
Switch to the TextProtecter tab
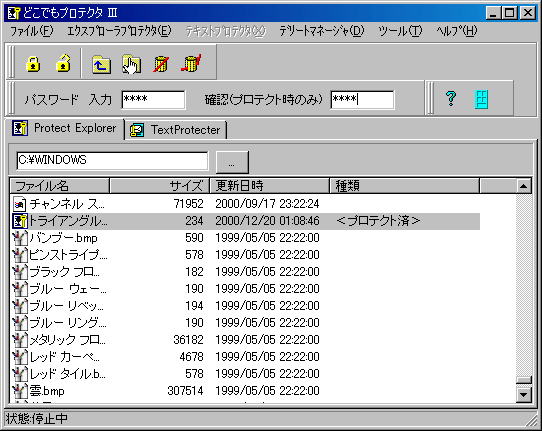[176, 130]
